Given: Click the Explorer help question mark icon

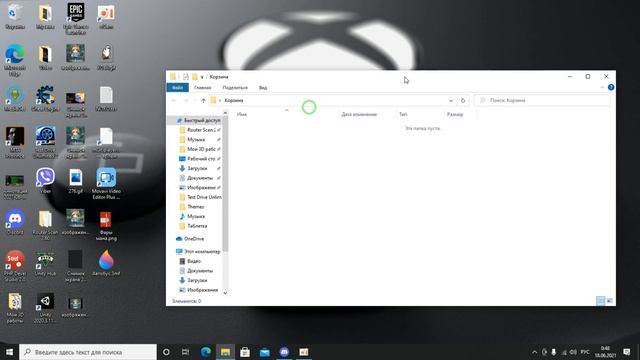Looking at the screenshot, I should click(611, 87).
